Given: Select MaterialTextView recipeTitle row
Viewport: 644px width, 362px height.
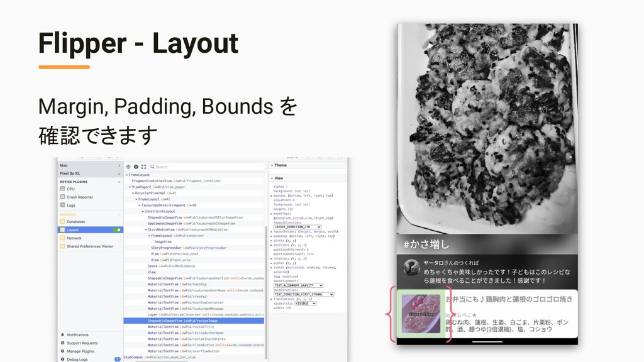Looking at the screenshot, I should click(194, 327).
